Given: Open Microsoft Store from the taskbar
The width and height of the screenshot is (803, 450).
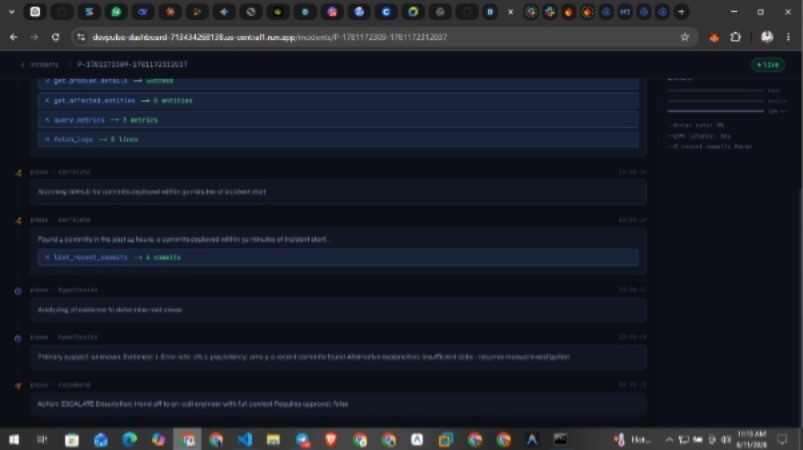Looking at the screenshot, I should [x=72, y=439].
